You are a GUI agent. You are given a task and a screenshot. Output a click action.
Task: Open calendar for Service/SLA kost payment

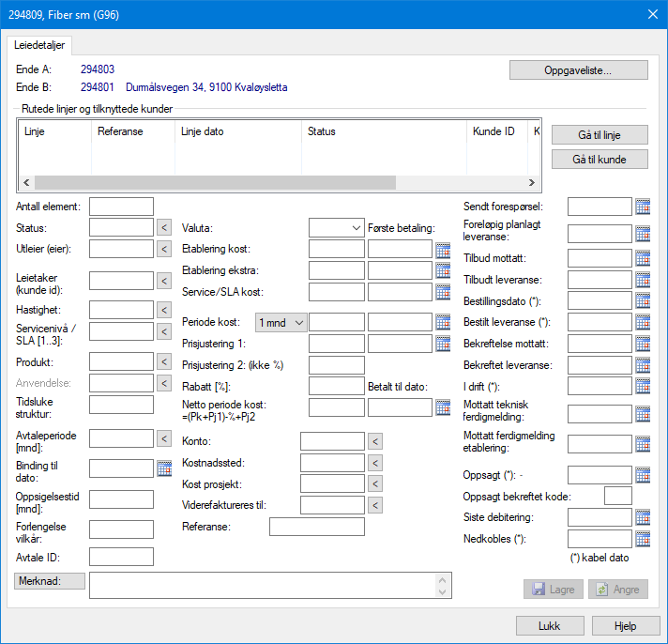tap(443, 292)
